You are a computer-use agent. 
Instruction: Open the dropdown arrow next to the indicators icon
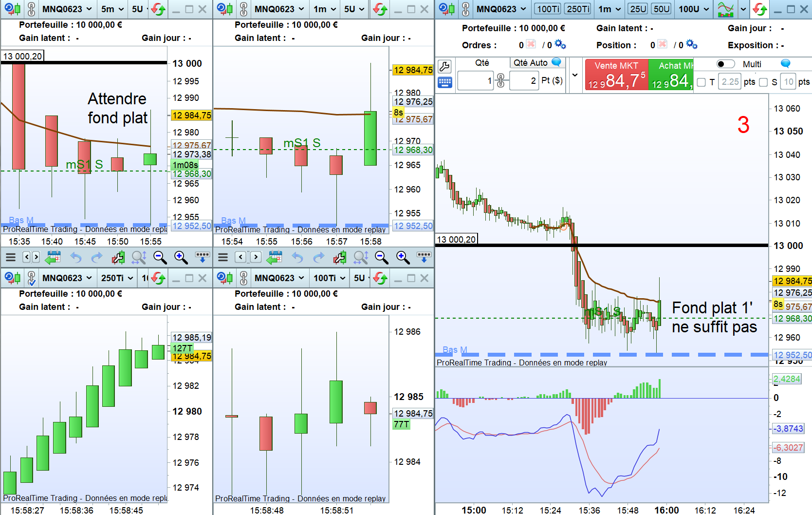[743, 9]
